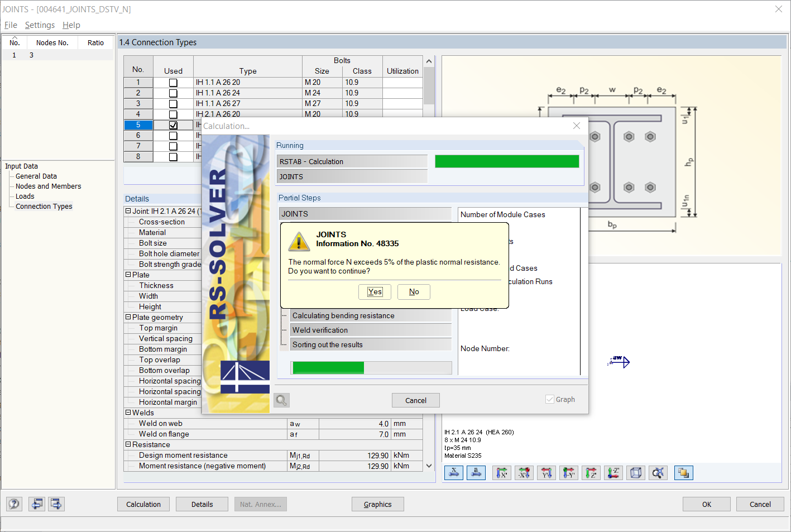This screenshot has width=791, height=532.
Task: Select the view in X' direction icon
Action: 501,472
